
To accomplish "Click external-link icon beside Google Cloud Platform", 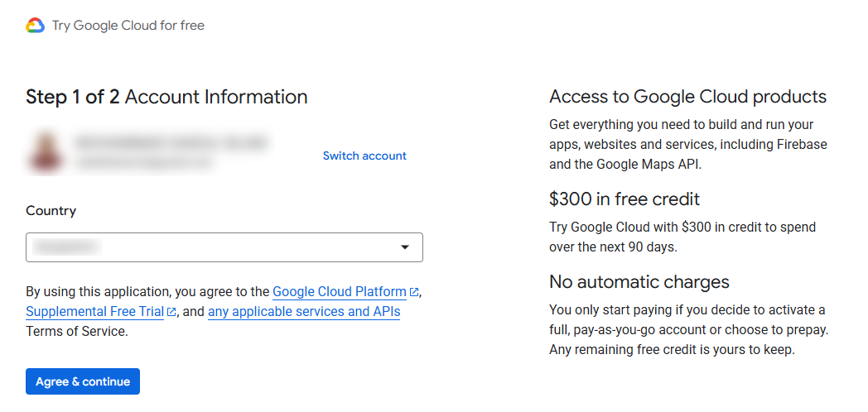I will pyautogui.click(x=414, y=292).
